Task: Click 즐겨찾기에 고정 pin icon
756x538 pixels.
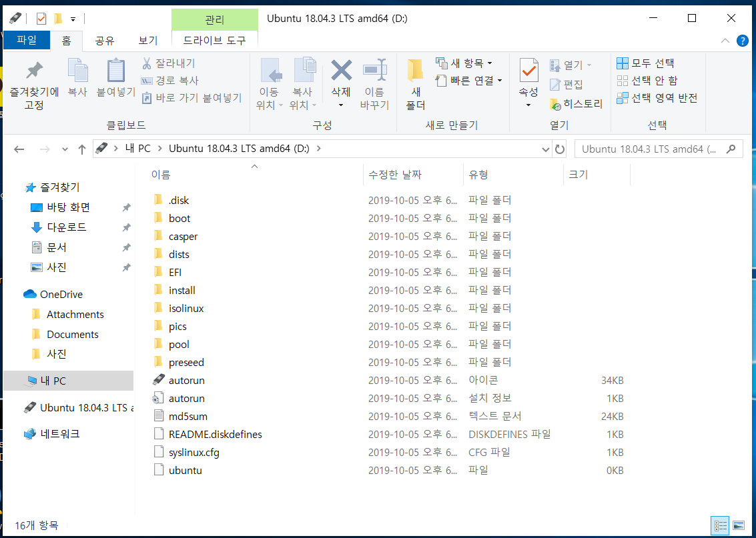Action: [x=34, y=71]
